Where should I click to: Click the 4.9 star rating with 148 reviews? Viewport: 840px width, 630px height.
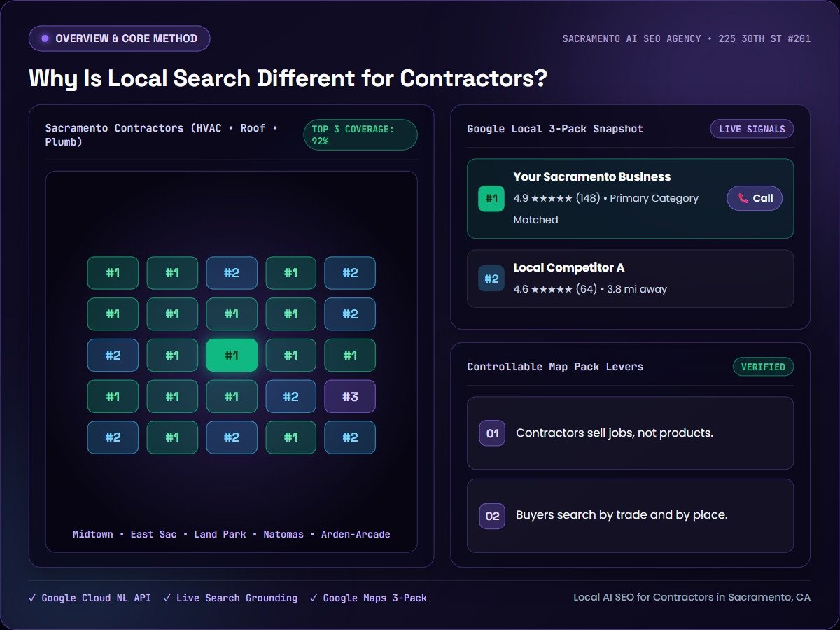pyautogui.click(x=606, y=209)
